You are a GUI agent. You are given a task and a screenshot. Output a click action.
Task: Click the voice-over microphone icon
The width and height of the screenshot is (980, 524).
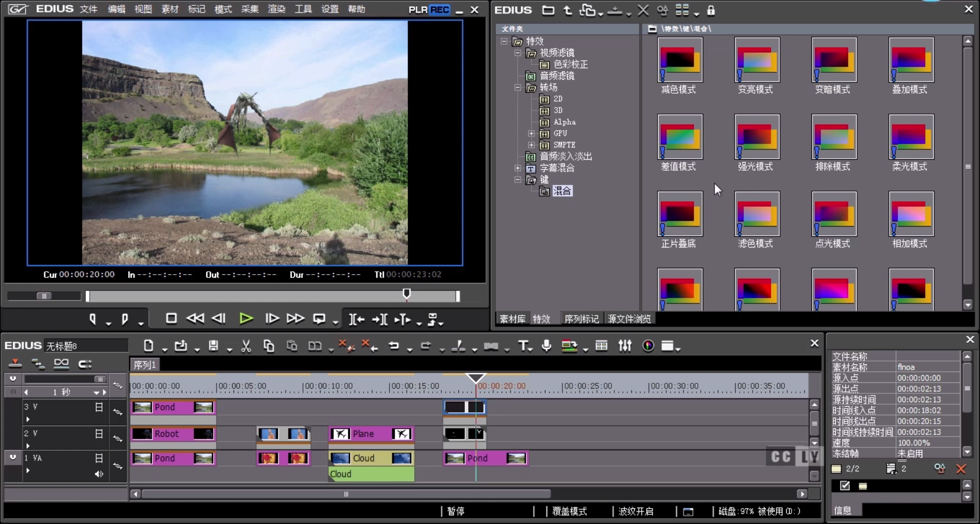click(x=546, y=346)
